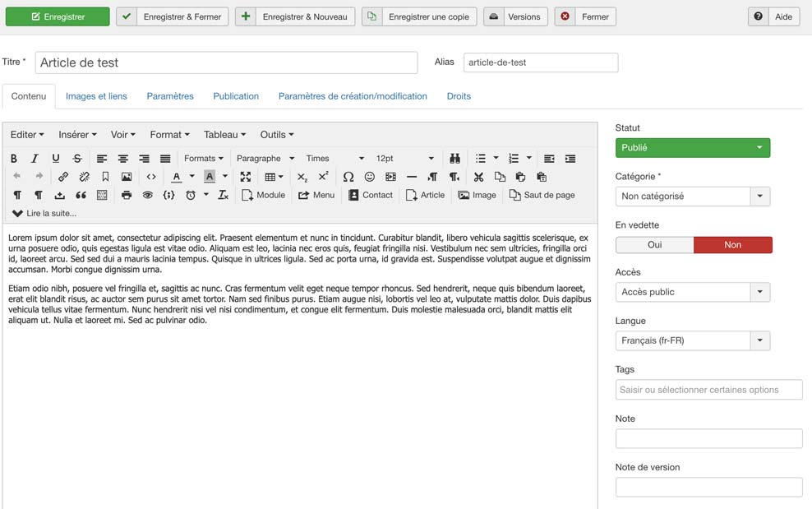Toggle fullscreen editor mode

point(246,177)
